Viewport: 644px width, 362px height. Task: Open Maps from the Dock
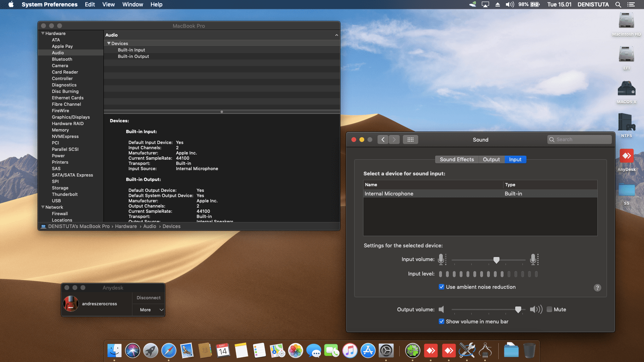pyautogui.click(x=277, y=351)
